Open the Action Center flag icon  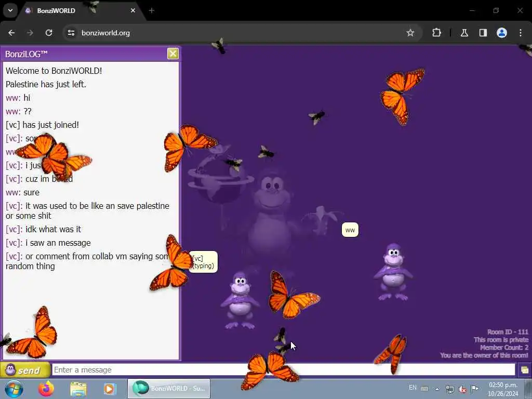475,389
